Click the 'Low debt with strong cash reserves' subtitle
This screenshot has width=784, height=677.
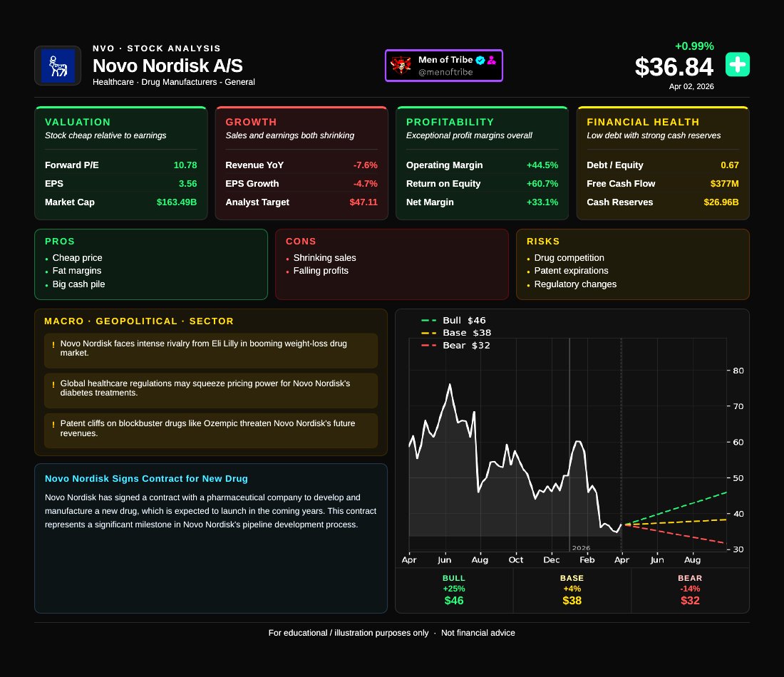(x=654, y=135)
